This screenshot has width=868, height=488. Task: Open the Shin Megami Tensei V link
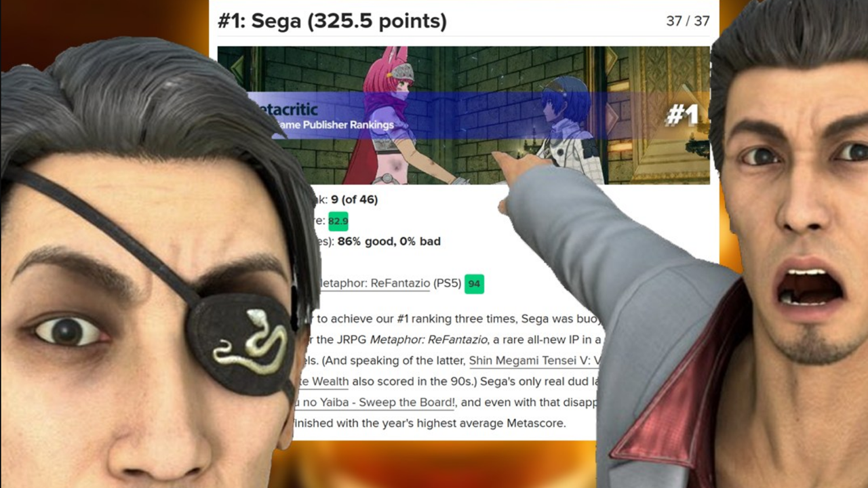[533, 361]
